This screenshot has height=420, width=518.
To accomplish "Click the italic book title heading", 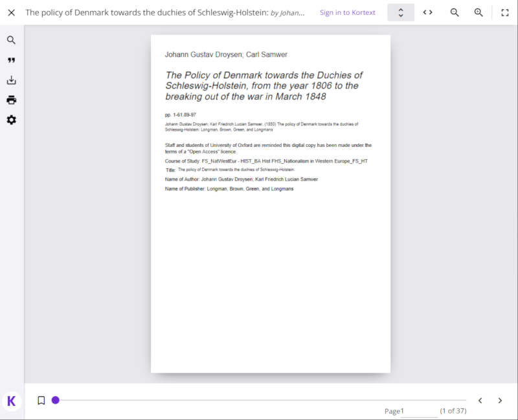I will 264,86.
